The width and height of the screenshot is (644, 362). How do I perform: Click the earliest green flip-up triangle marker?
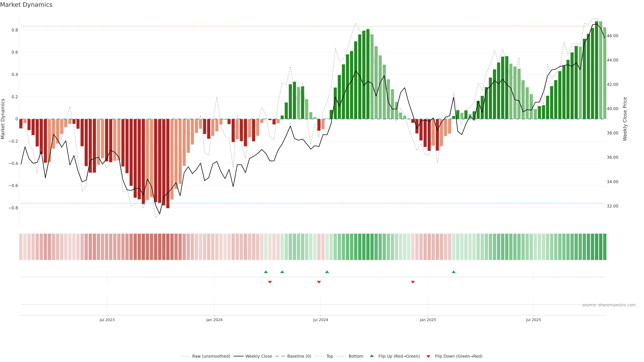pyautogui.click(x=266, y=272)
